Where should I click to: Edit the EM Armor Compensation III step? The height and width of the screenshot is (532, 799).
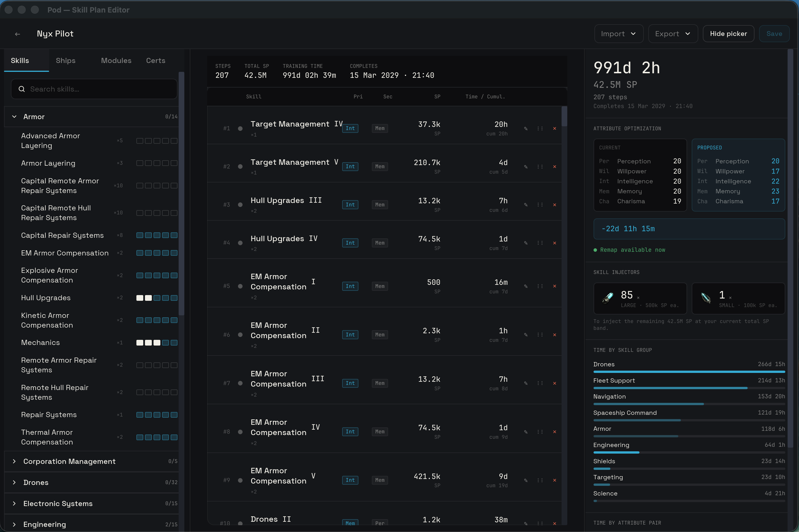[x=526, y=383]
